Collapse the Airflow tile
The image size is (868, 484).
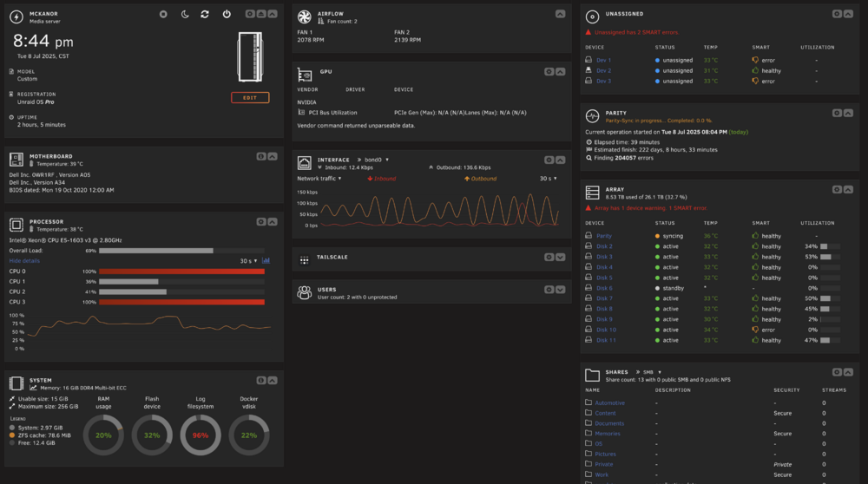click(560, 14)
